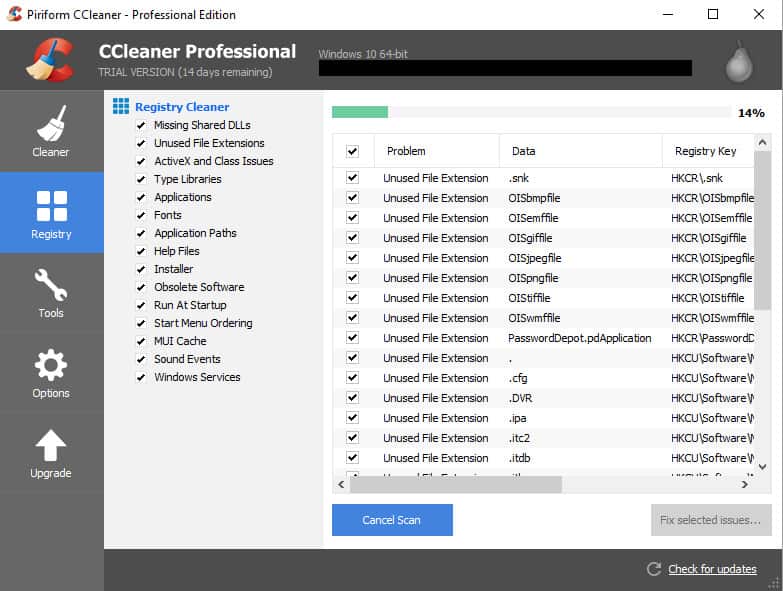Click the Registry Cleaner heading
The height and width of the screenshot is (591, 783).
(x=182, y=107)
